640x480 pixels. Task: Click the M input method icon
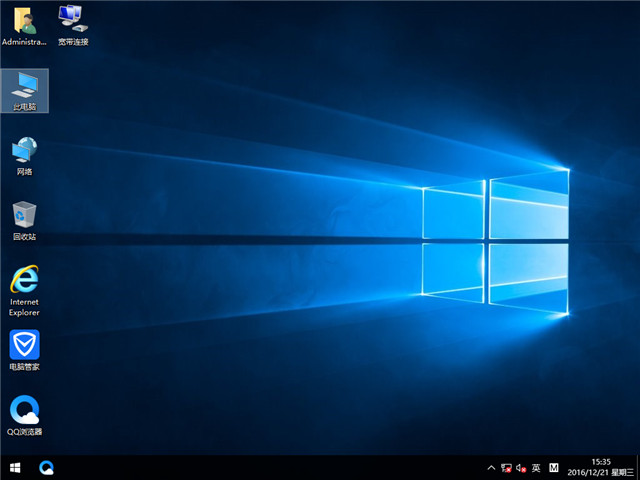554,467
